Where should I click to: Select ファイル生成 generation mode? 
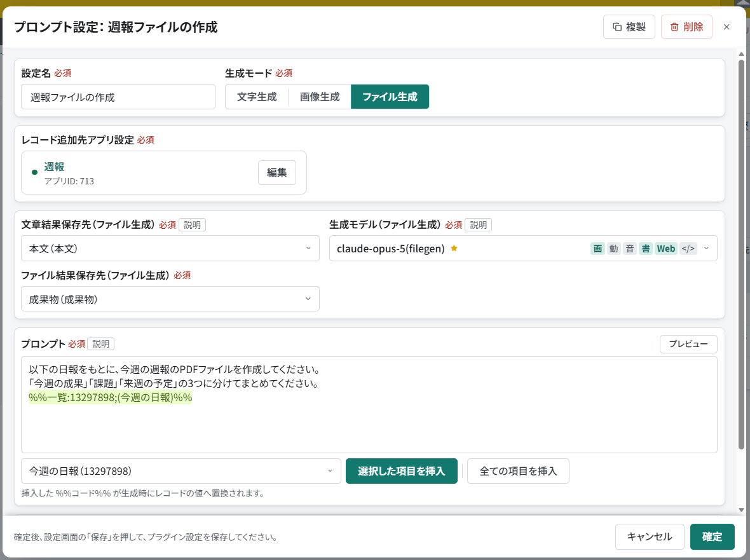(x=390, y=97)
